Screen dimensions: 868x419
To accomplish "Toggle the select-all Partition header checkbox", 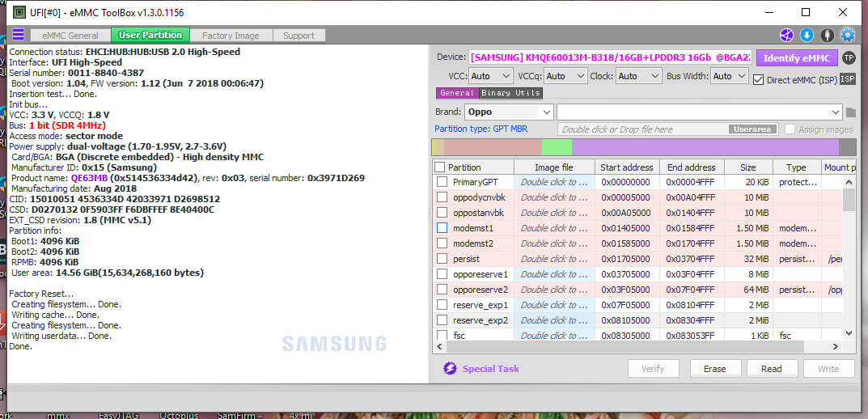I will pyautogui.click(x=439, y=167).
